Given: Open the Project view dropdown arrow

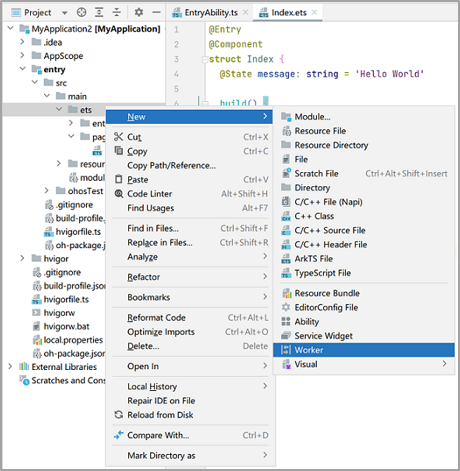Looking at the screenshot, I should [x=65, y=13].
